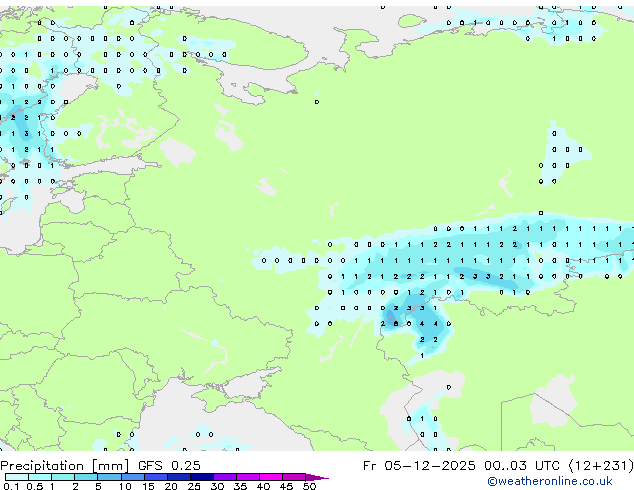Select the 1–2 mm legend swatch
Screen dimensions: 634x490
pyautogui.click(x=63, y=477)
